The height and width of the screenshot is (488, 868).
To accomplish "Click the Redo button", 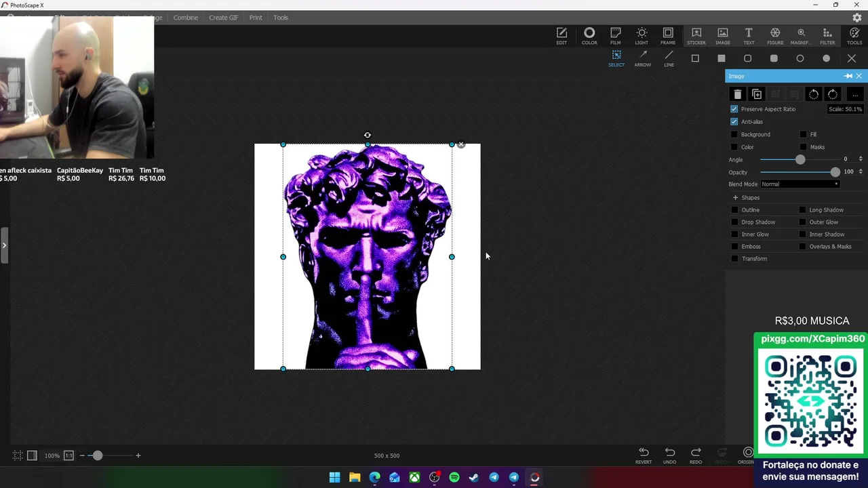I will 696,455.
